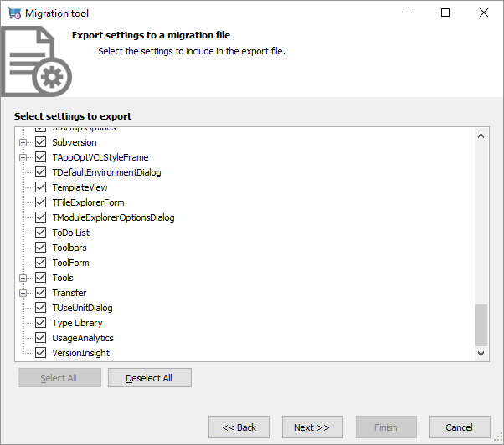
Task: Expand the Tools tree node
Action: coord(23,278)
